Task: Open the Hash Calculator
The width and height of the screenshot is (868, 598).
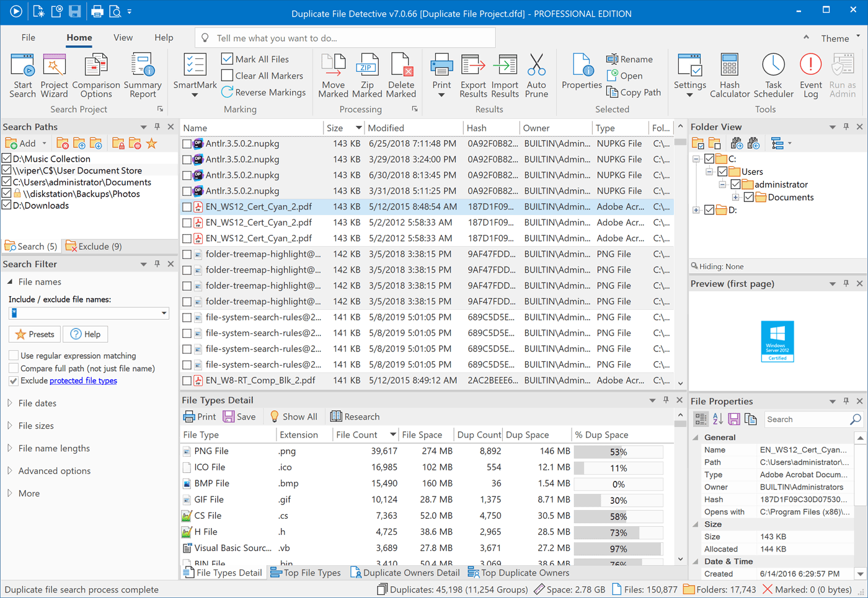Action: [x=729, y=75]
